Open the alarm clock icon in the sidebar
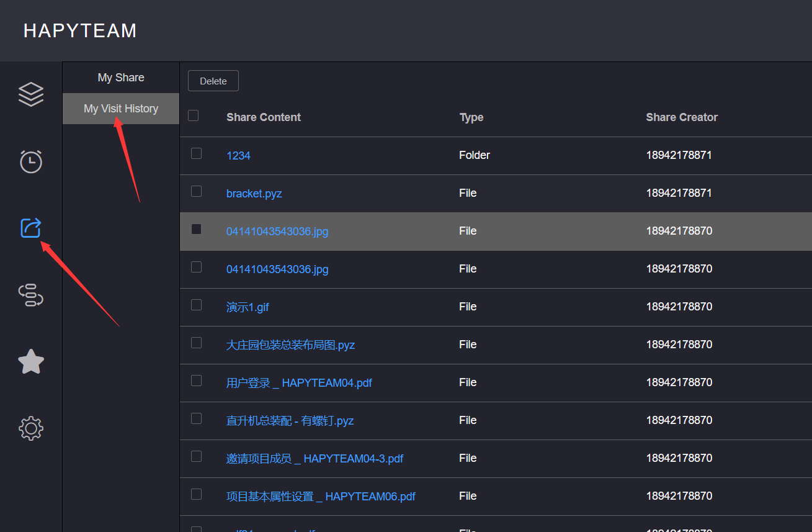The image size is (812, 532). [x=31, y=161]
